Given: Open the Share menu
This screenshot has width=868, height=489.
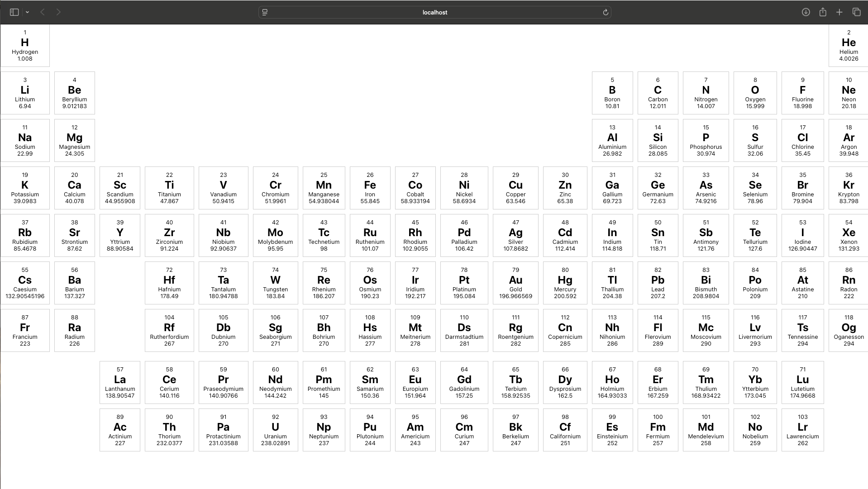Looking at the screenshot, I should coord(823,12).
